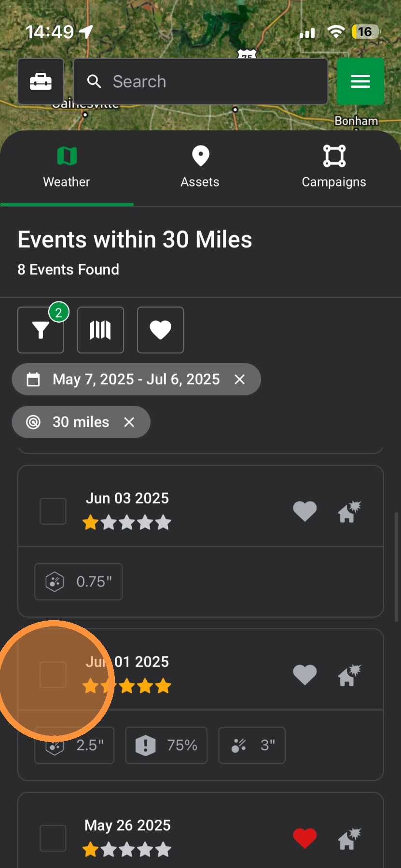Tap the 0.75" hail size badge
The height and width of the screenshot is (868, 401).
click(78, 582)
